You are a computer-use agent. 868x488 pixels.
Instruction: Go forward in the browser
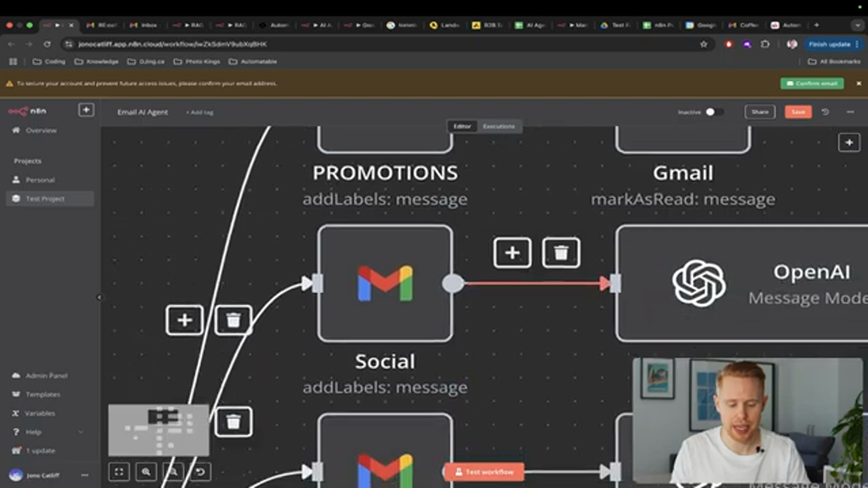28,44
